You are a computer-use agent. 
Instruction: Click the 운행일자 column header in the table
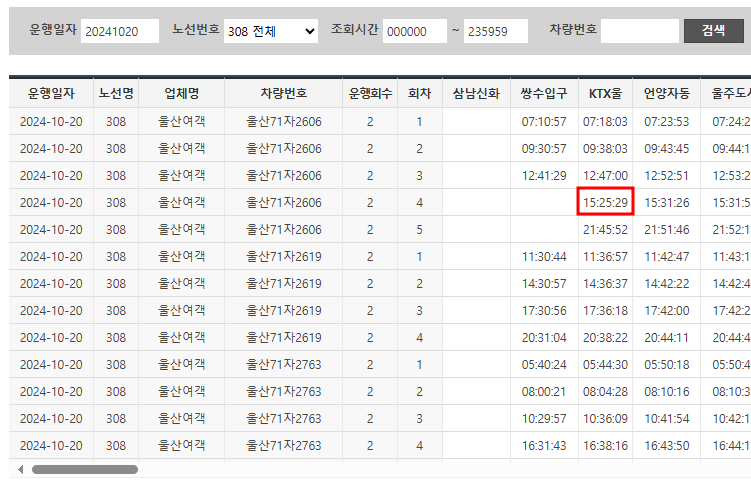pyautogui.click(x=51, y=94)
